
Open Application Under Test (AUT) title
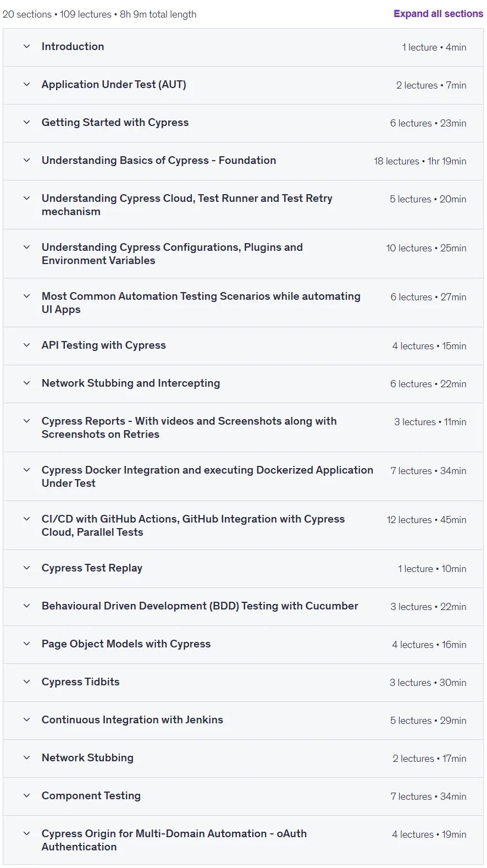[114, 85]
